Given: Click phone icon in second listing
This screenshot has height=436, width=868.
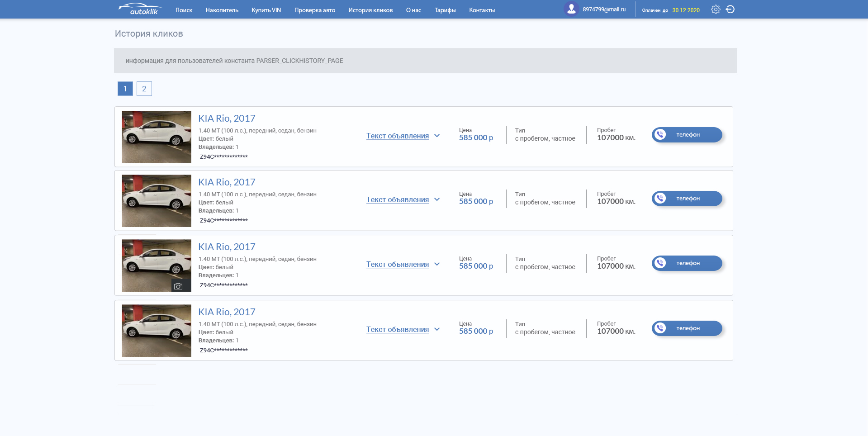Looking at the screenshot, I should click(660, 199).
